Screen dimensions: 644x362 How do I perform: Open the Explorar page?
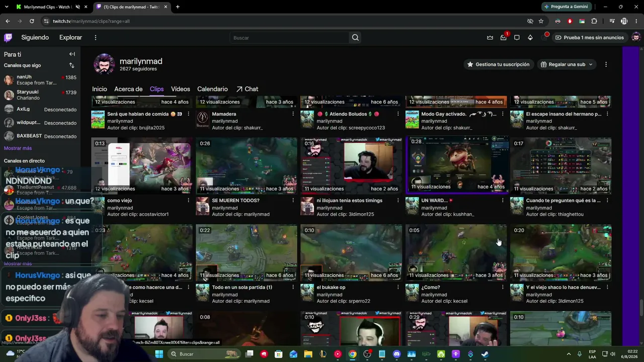click(70, 38)
